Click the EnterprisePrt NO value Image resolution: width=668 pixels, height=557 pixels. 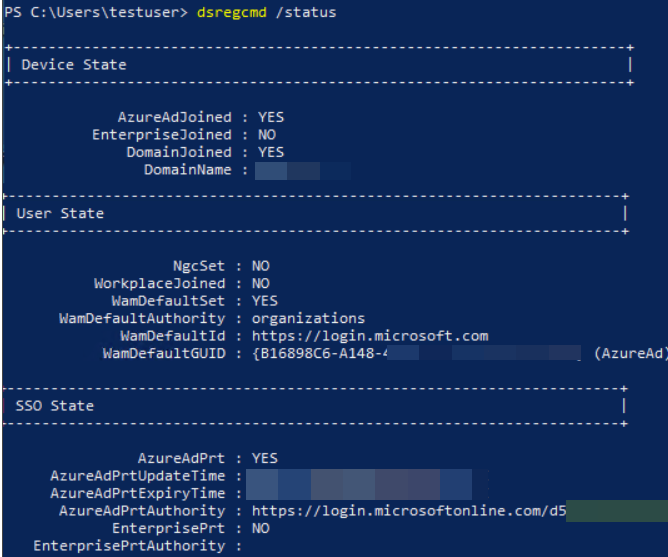(x=261, y=528)
